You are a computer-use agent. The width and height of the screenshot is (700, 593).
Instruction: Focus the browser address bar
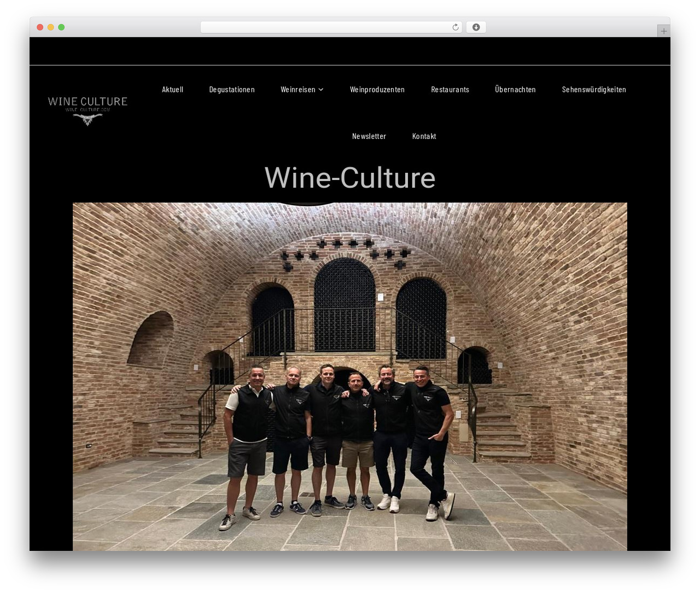[331, 27]
